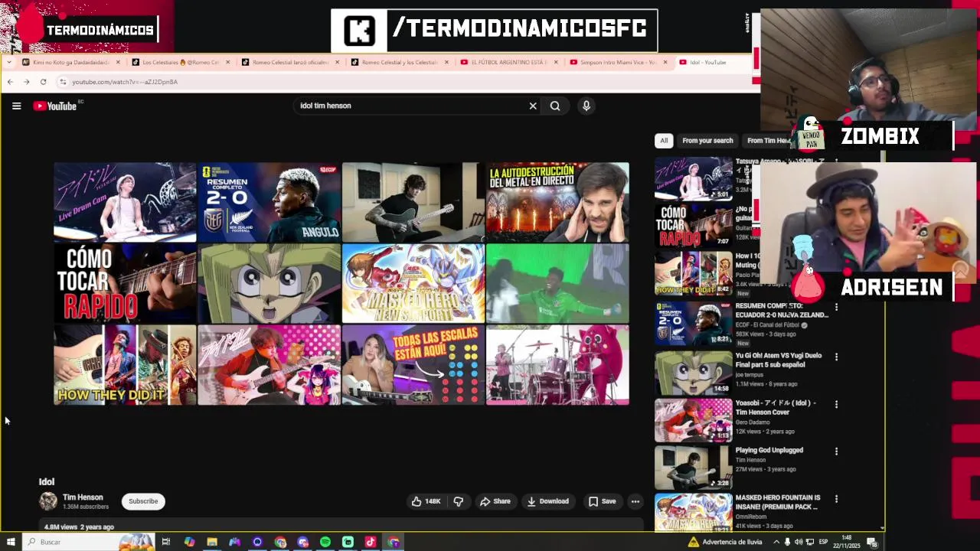Open the Masked Hero New Support end-screen thumbnail
The height and width of the screenshot is (551, 980).
click(413, 283)
